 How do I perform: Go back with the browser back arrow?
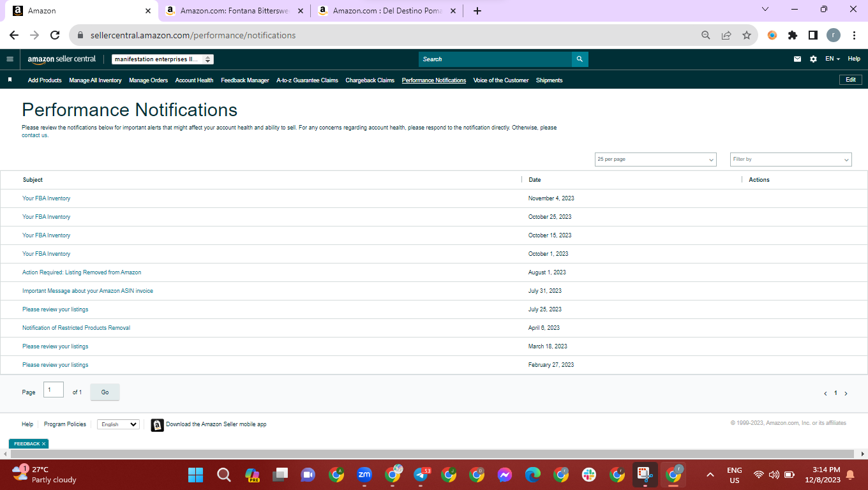point(14,35)
